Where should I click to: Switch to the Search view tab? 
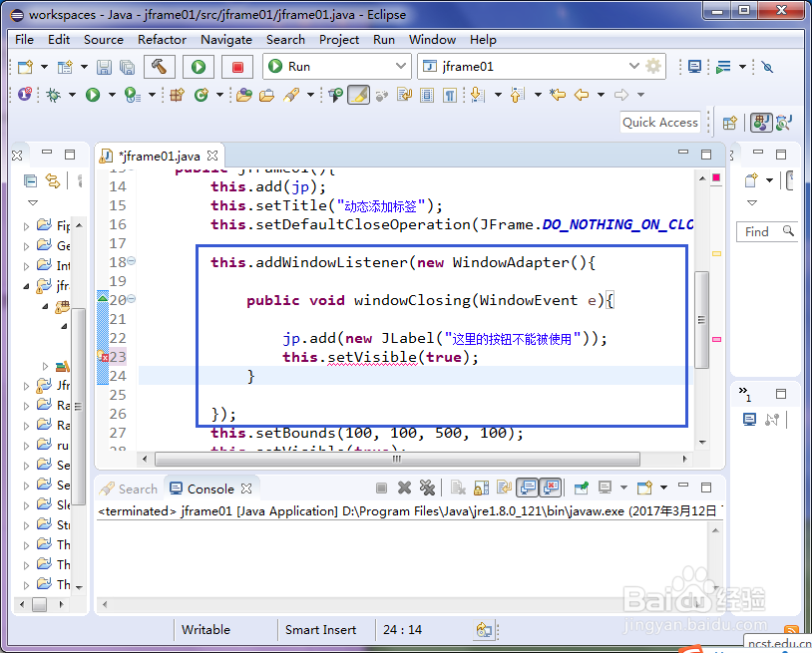(129, 489)
